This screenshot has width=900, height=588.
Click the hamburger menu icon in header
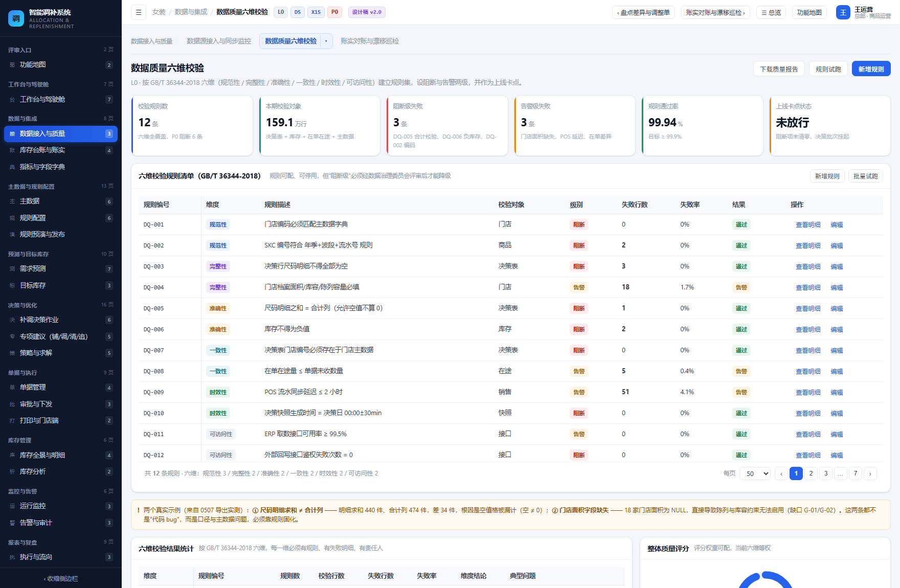pyautogui.click(x=138, y=12)
